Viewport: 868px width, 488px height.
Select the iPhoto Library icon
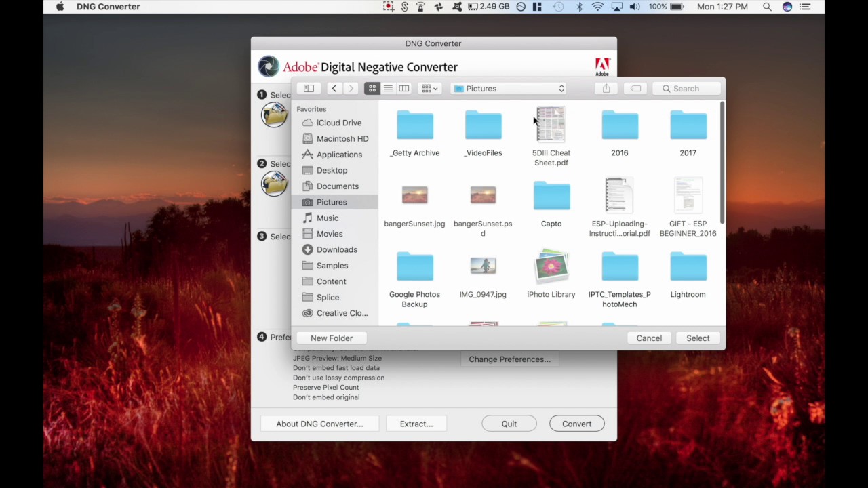point(551,266)
